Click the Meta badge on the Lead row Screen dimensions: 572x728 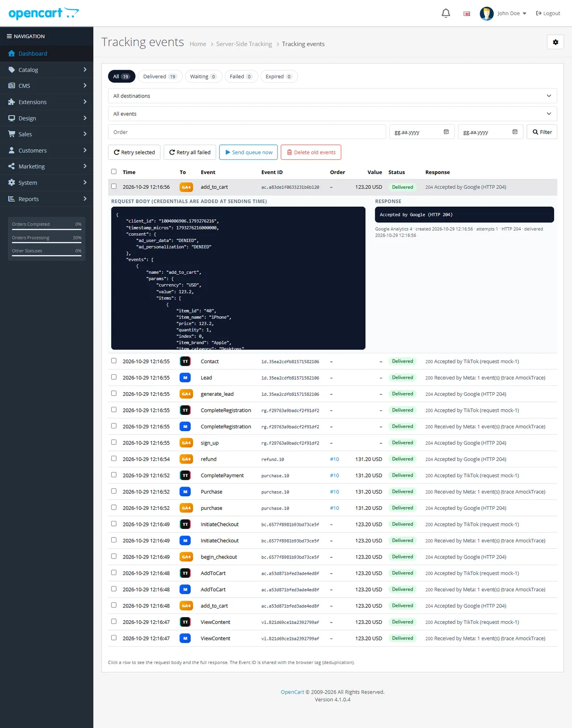point(185,378)
